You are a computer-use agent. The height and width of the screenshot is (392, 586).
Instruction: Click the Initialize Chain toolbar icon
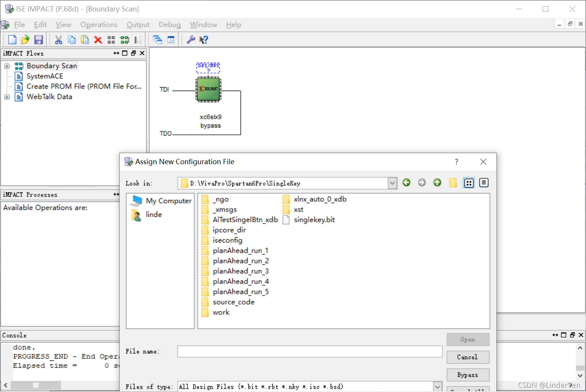pyautogui.click(x=111, y=40)
